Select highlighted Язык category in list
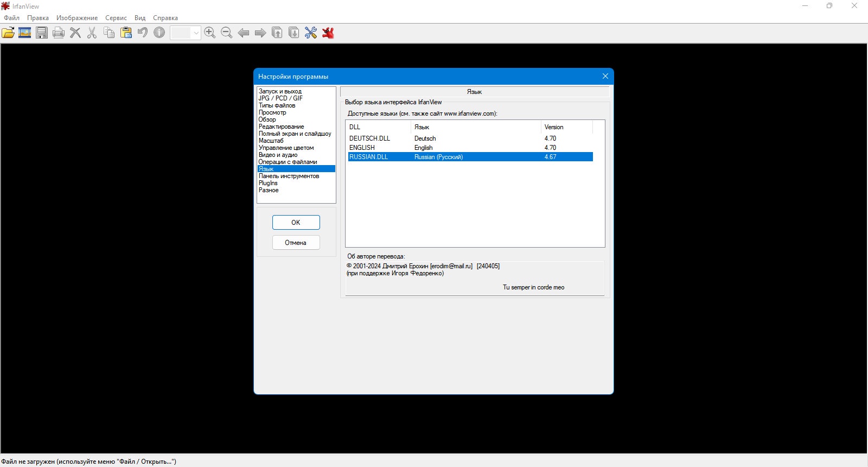 click(296, 169)
